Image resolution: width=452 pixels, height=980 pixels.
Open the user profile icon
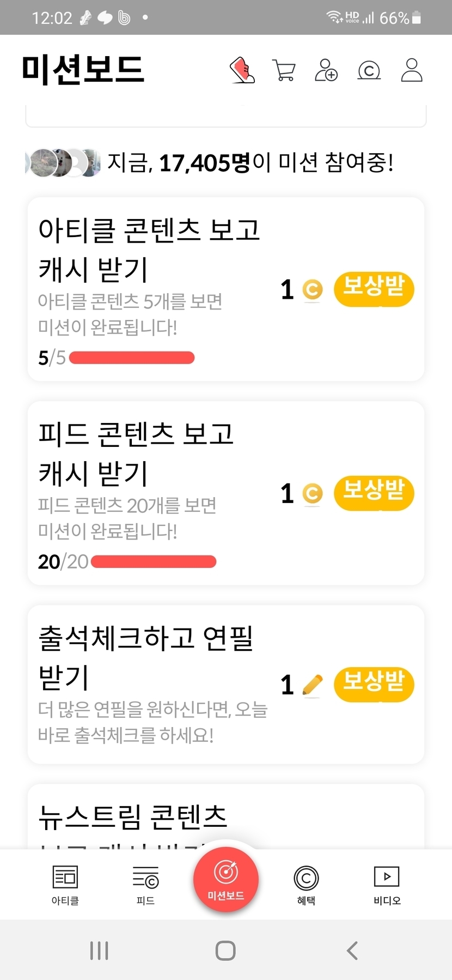(x=412, y=70)
